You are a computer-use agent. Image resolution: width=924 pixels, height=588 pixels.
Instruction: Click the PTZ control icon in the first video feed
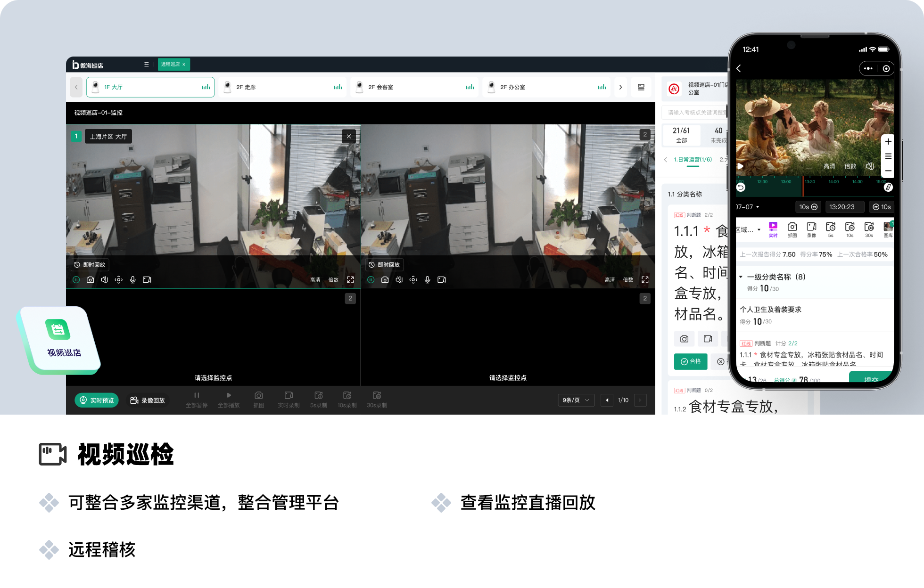tap(119, 280)
